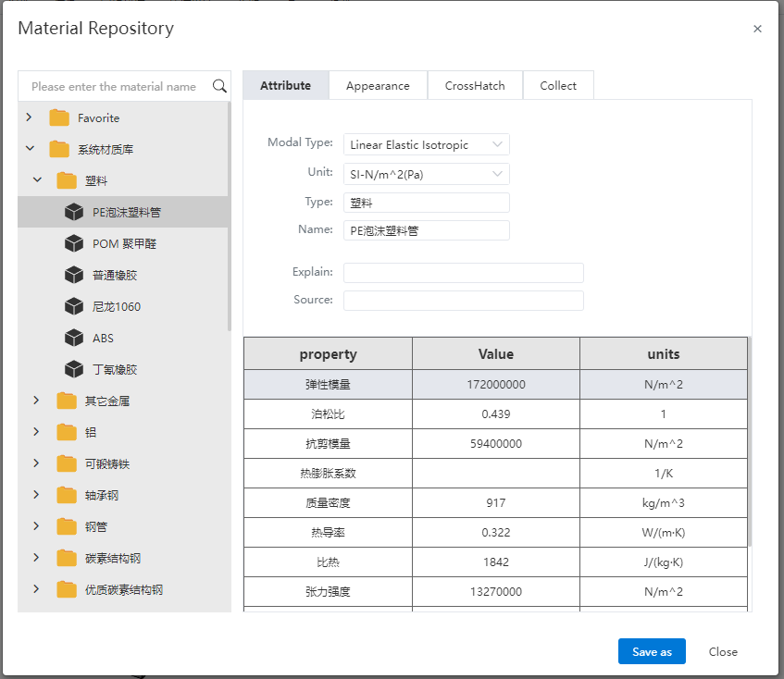Image resolution: width=784 pixels, height=679 pixels.
Task: Open the Modal Type dropdown
Action: tap(427, 144)
